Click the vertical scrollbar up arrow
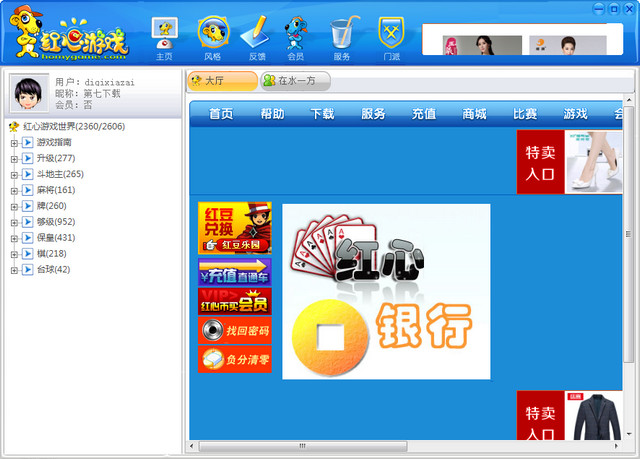The height and width of the screenshot is (459, 640). click(x=629, y=100)
